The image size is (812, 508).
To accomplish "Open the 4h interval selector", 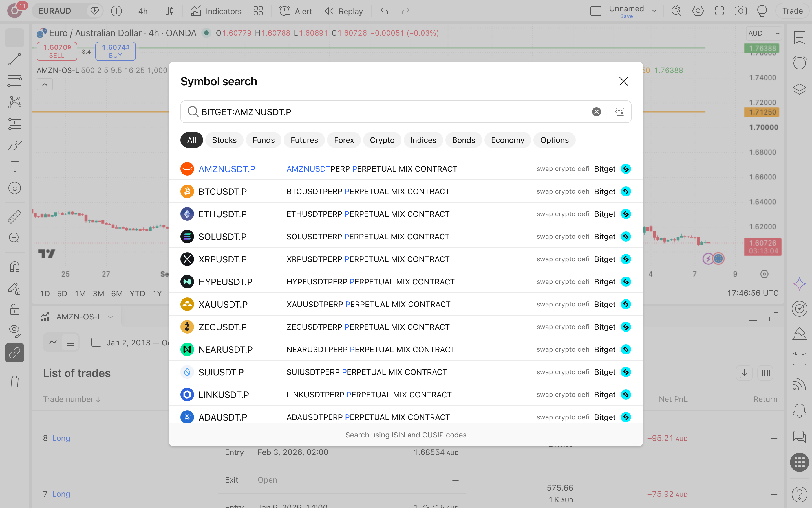I will (143, 11).
